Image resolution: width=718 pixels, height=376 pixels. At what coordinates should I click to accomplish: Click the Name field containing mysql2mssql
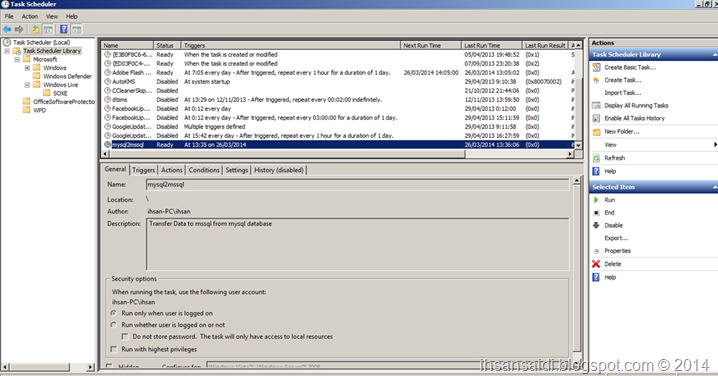(358, 185)
